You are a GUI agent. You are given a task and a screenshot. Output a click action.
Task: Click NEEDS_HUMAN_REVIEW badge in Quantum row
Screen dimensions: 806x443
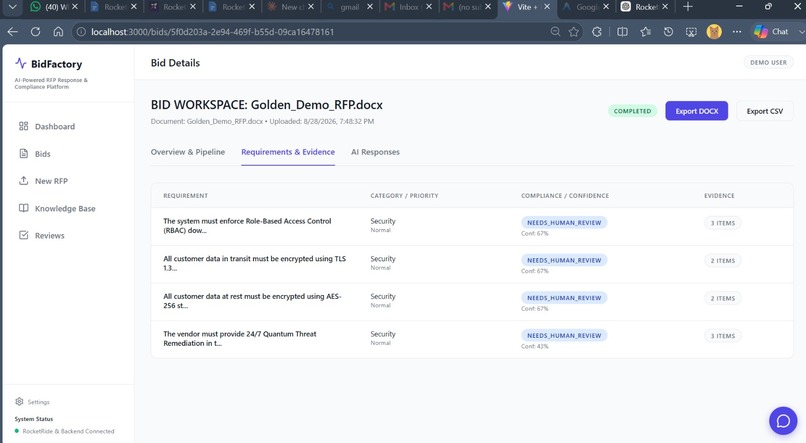[564, 335]
